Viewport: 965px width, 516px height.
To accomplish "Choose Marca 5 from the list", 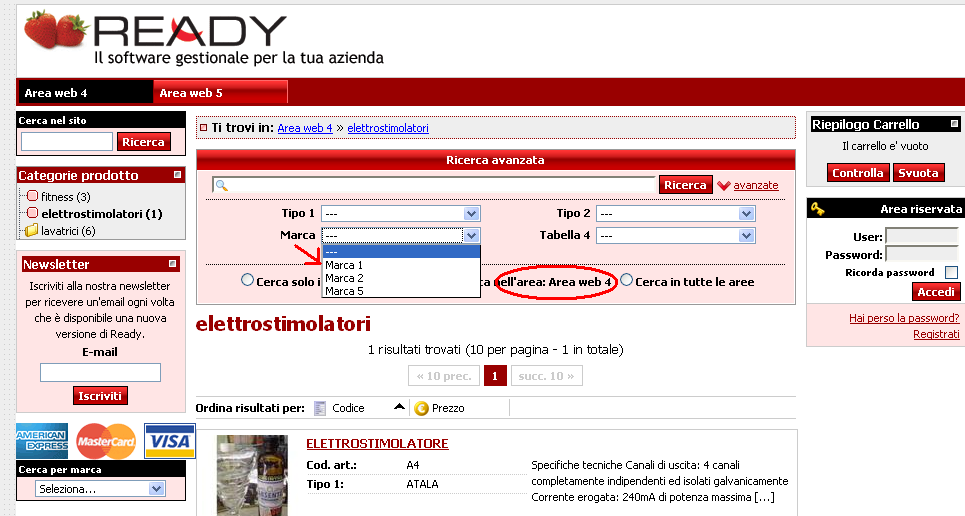I will tap(401, 291).
